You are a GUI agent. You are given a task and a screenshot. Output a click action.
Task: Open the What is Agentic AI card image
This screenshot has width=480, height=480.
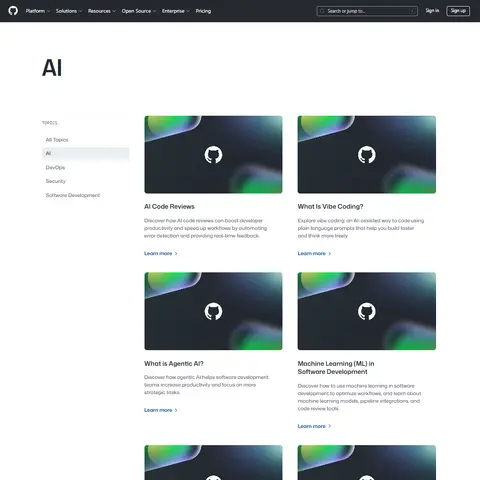213,311
